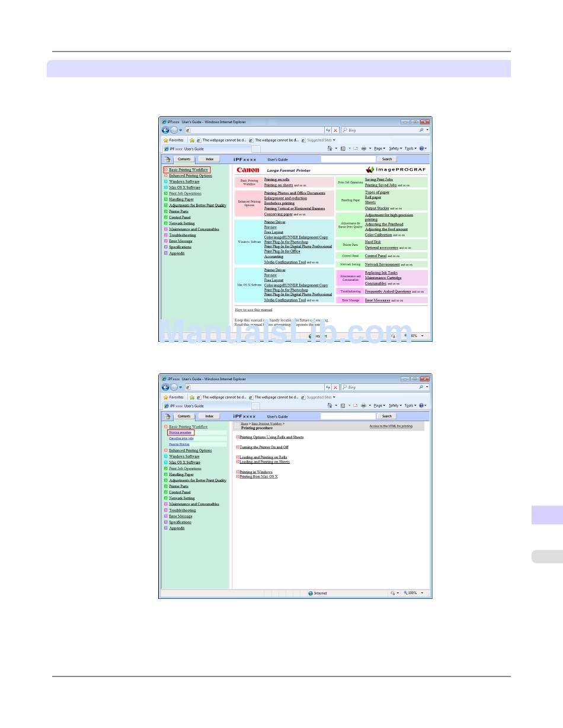The image size is (563, 728).
Task: Click the red Stop icon in the upper browser
Action: coord(335,130)
